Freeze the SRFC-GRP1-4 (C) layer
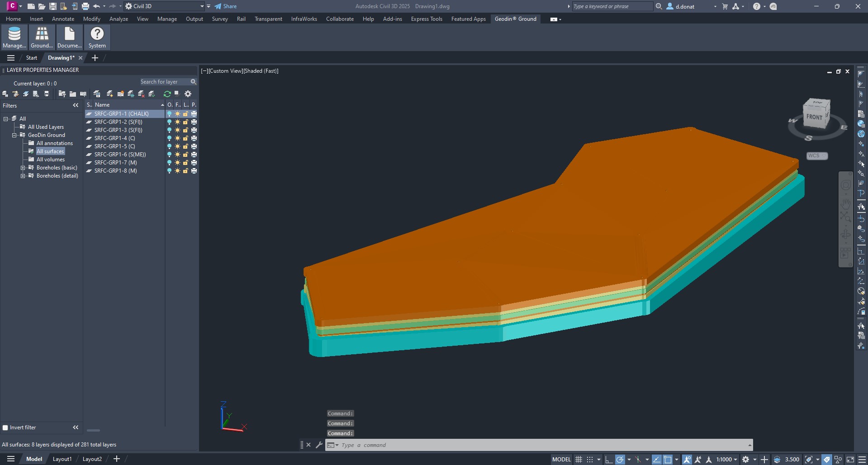The image size is (868, 465). [x=177, y=138]
